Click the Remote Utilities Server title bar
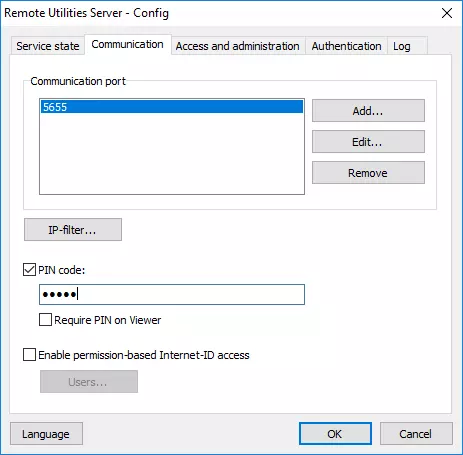The height and width of the screenshot is (455, 463). point(87,13)
